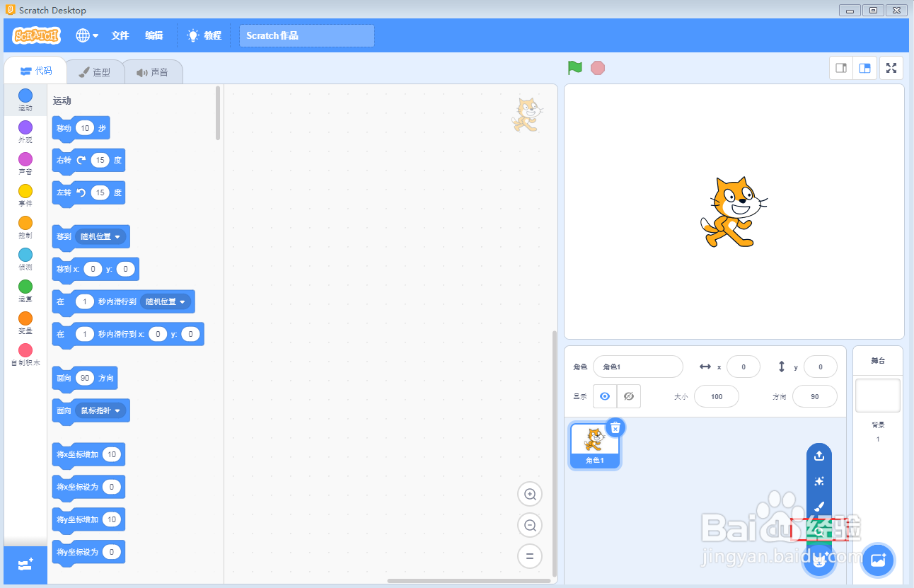
Task: Enter full screen stage mode
Action: 891,68
